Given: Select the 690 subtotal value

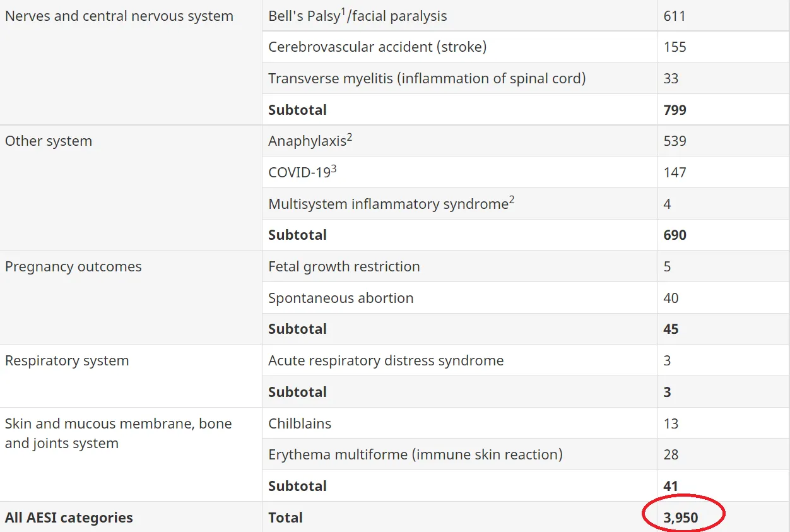Looking at the screenshot, I should pyautogui.click(x=675, y=235).
